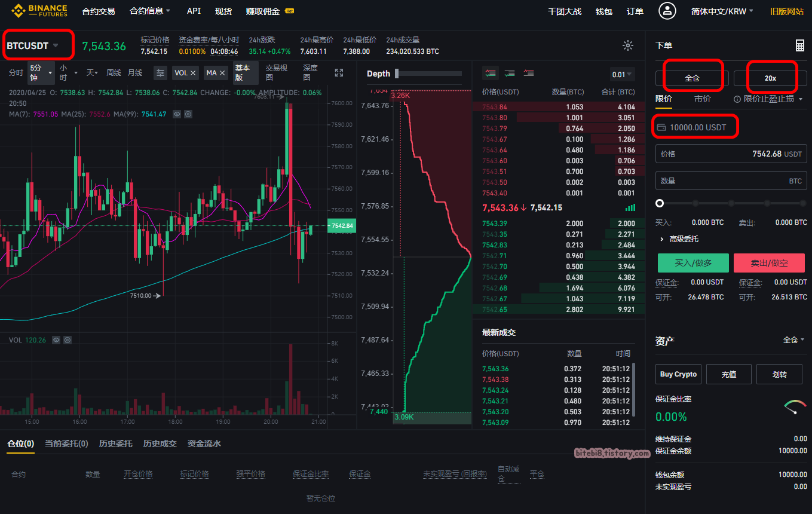Switch to 基本版 chart view
812x514 pixels.
point(246,73)
